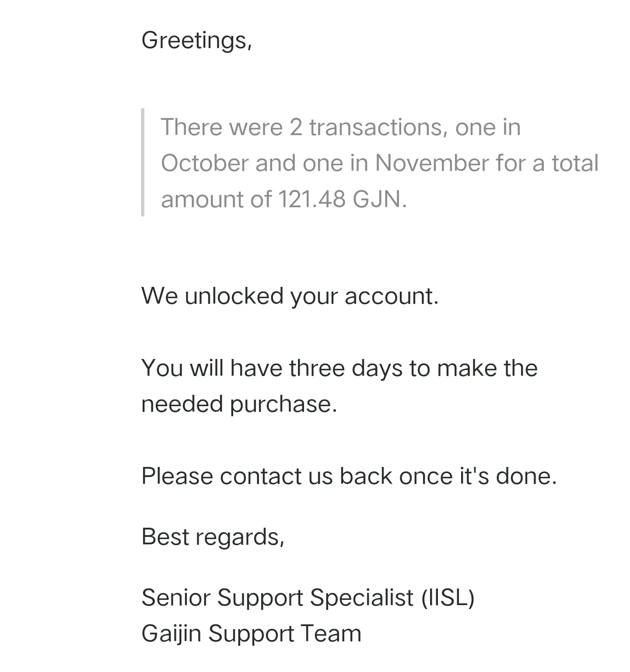630x672 pixels.
Task: Click the "Gaijin Support Team" signature line
Action: pyautogui.click(x=252, y=634)
